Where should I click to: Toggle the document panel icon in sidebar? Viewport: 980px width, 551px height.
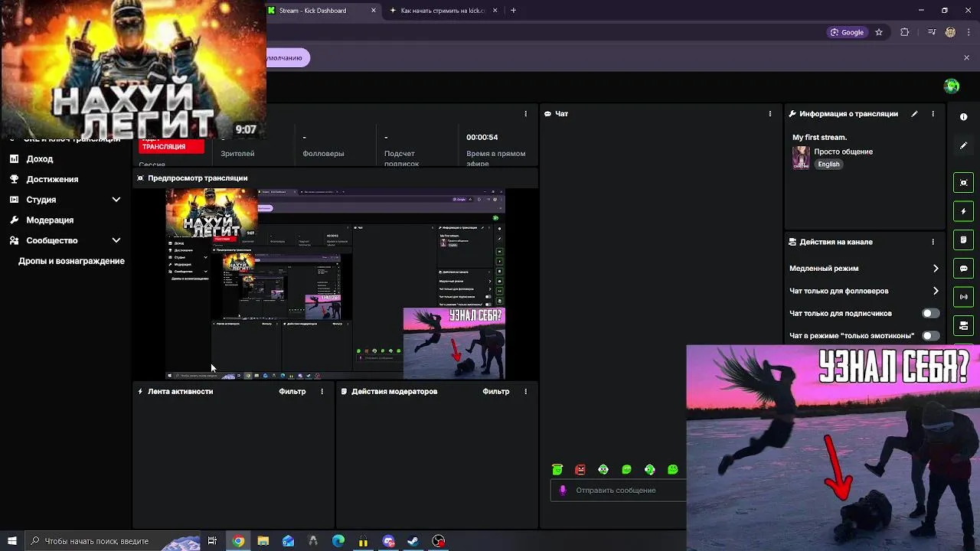click(963, 240)
